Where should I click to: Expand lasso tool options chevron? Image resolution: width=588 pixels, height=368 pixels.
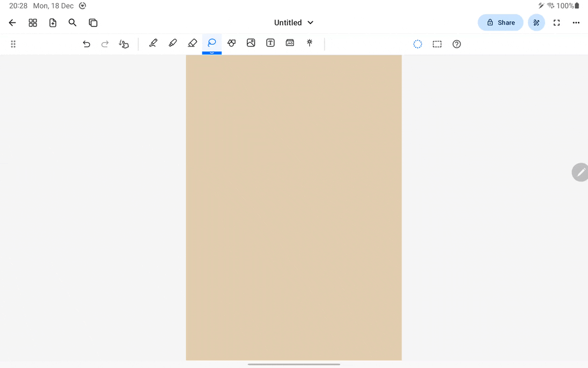(x=212, y=52)
